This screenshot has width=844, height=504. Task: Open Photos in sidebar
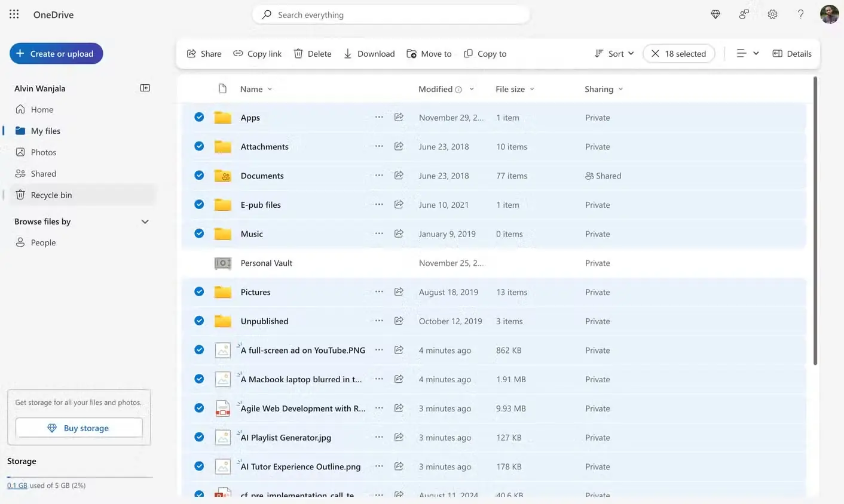tap(82, 152)
